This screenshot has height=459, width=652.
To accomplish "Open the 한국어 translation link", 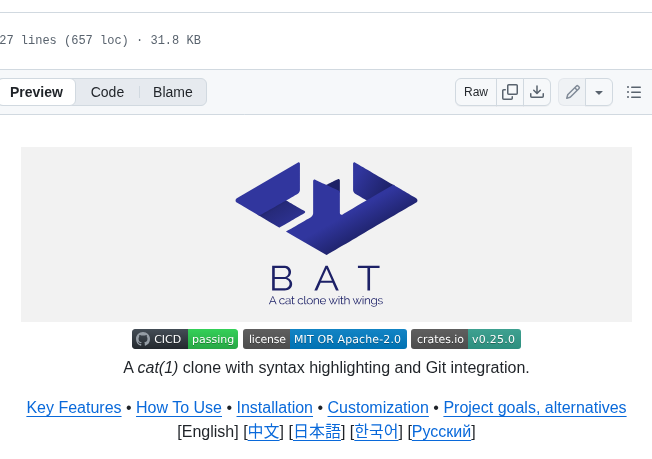I will (376, 432).
